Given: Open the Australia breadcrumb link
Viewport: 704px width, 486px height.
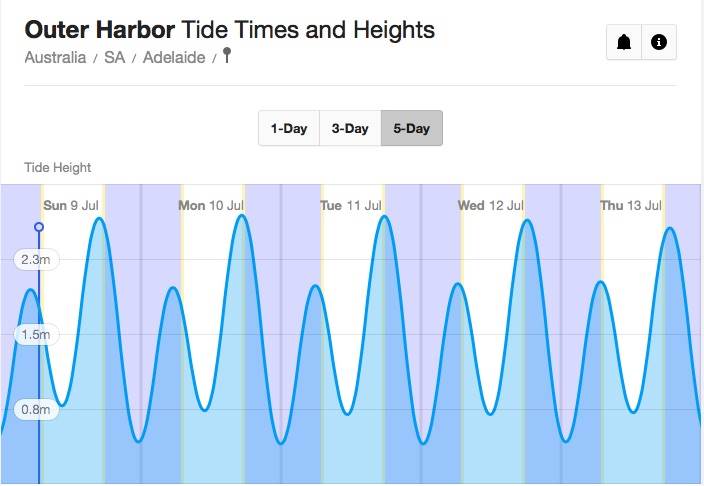Looking at the screenshot, I should point(55,58).
